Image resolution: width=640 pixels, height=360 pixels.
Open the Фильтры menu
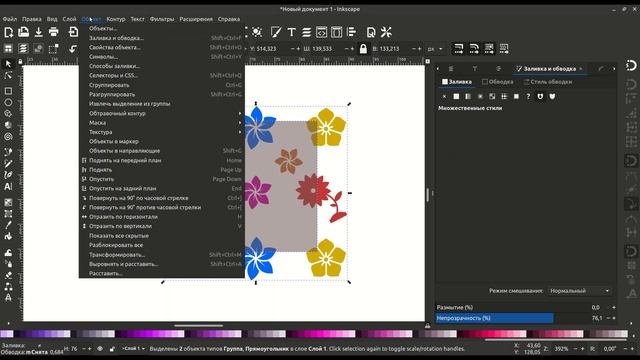pos(162,19)
